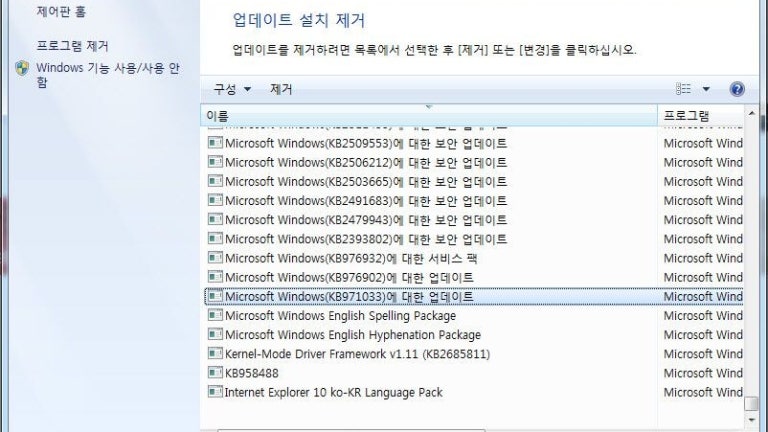768x432 pixels.
Task: Open Windows 기능 사용/사용 안 함 link
Action: pyautogui.click(x=108, y=74)
